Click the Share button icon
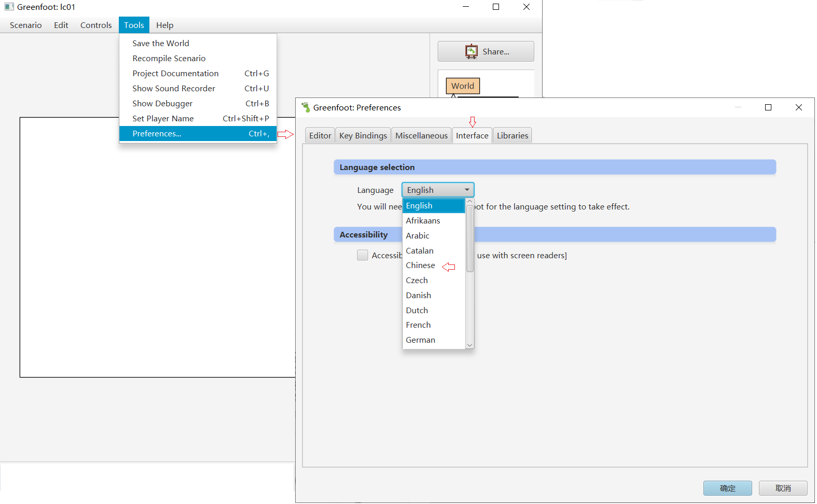The width and height of the screenshot is (817, 504). 471,51
